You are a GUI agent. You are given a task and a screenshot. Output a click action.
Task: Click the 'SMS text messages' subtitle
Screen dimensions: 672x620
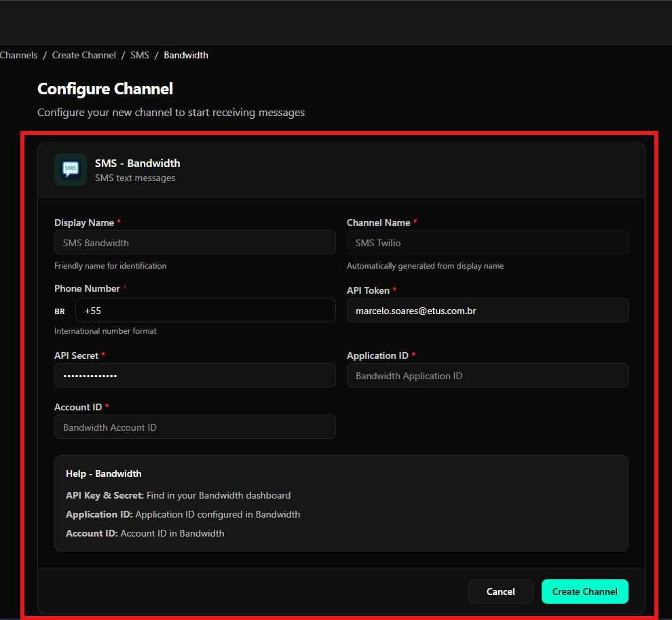[135, 178]
